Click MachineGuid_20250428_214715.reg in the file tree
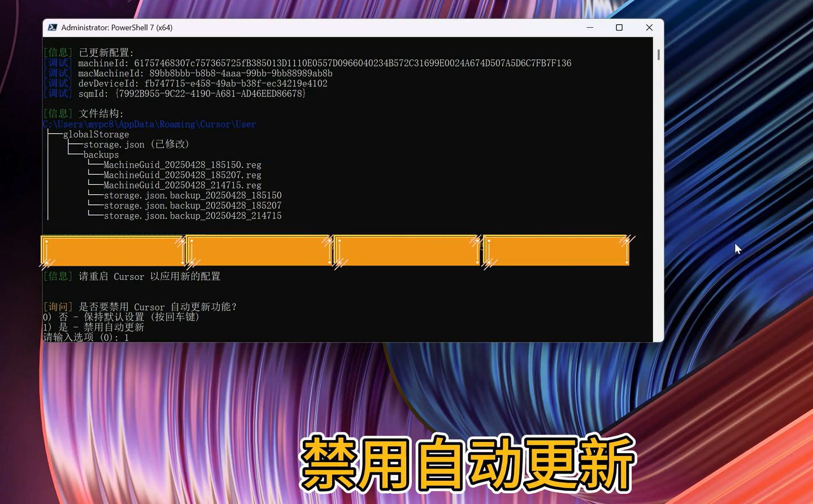Image resolution: width=813 pixels, height=504 pixels. (182, 185)
